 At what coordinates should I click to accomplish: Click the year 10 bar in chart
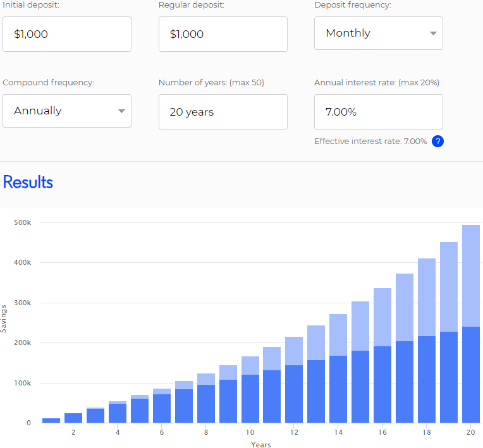250,389
